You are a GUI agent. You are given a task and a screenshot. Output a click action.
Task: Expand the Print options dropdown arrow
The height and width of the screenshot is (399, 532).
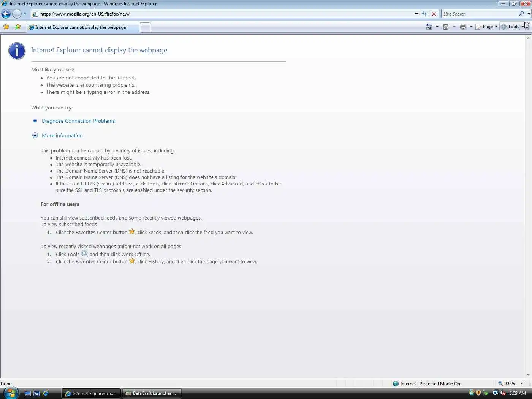(471, 27)
